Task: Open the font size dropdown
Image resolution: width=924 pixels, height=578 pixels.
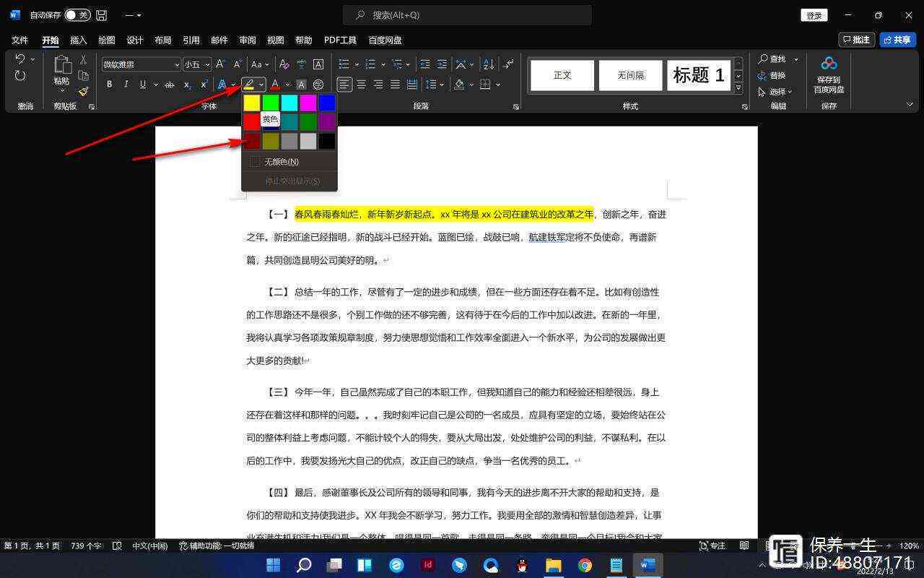Action: click(x=207, y=64)
